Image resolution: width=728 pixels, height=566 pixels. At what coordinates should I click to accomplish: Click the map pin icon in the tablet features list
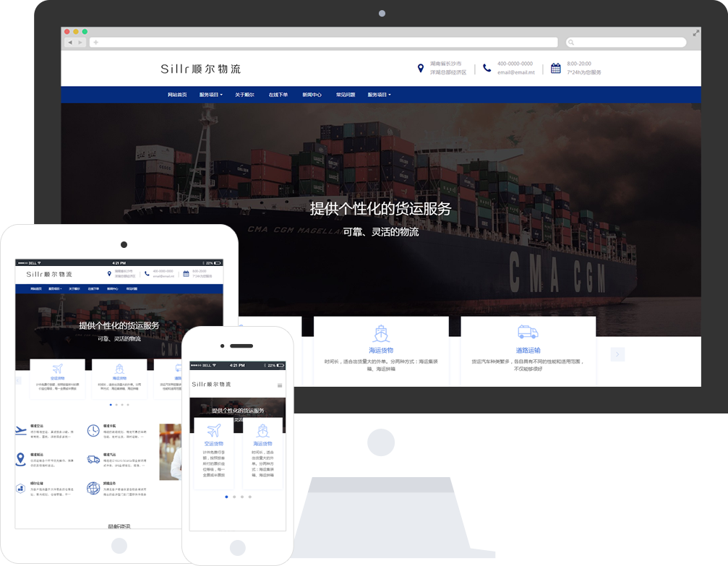20,459
